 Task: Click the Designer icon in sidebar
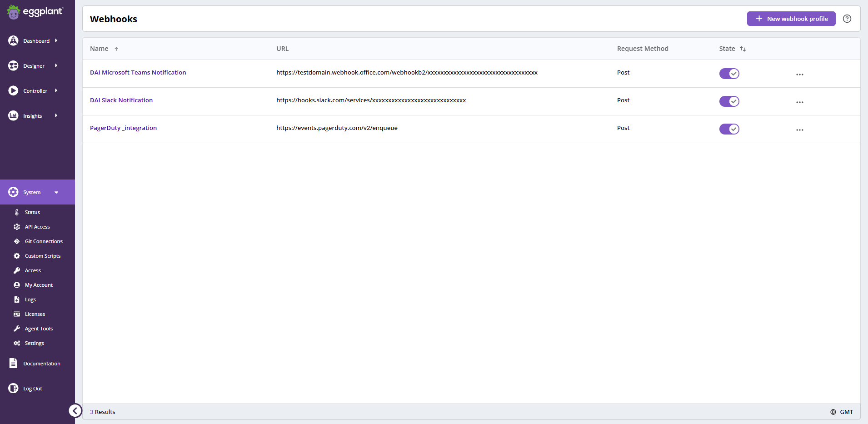(x=13, y=65)
